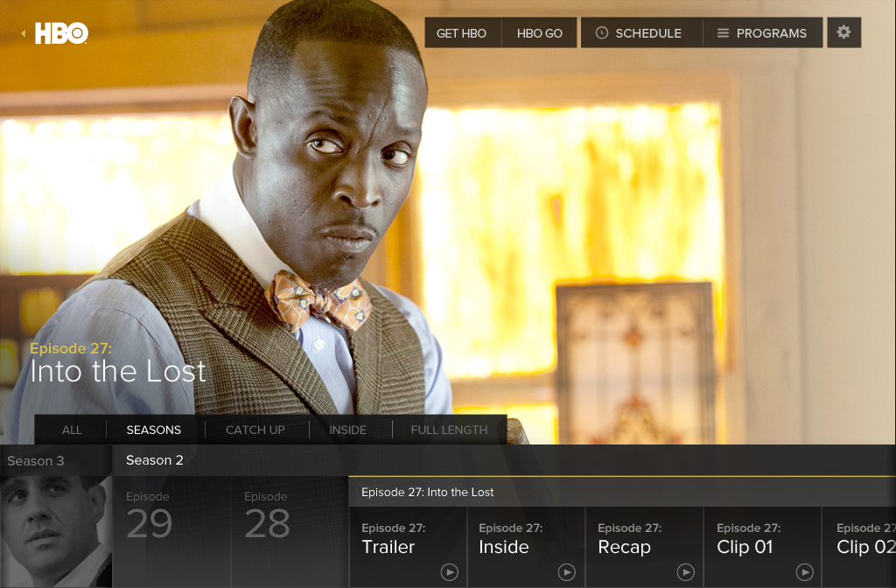Switch to the FULL LENGTH tab

(x=449, y=430)
